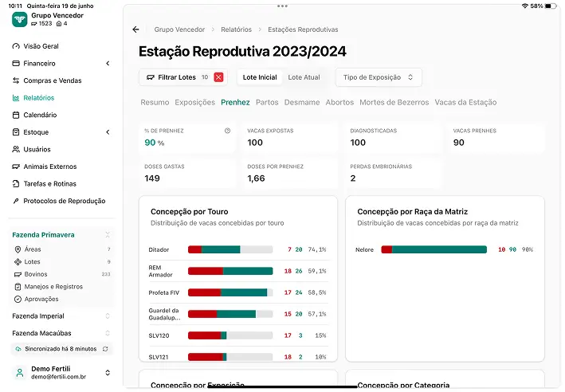Click the Visão Geral gauge icon
Image resolution: width=565 pixels, height=392 pixels.
click(x=16, y=46)
